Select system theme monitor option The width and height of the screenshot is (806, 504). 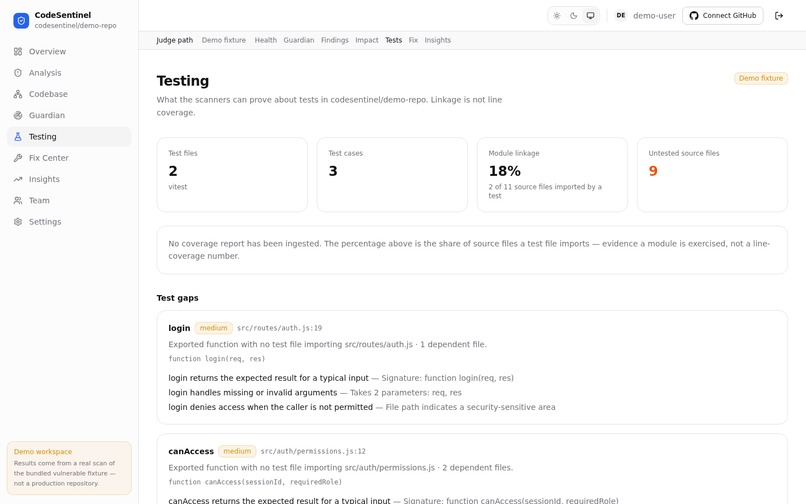591,16
